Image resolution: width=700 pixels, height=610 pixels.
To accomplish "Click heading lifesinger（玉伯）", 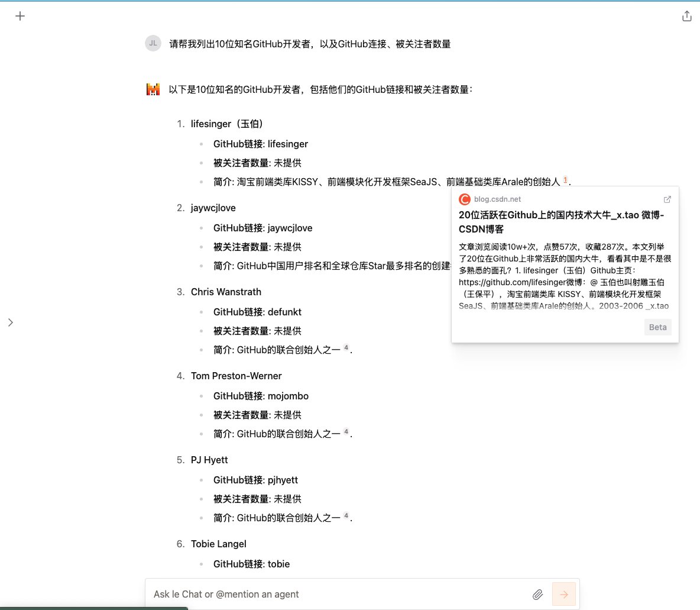I will [227, 124].
